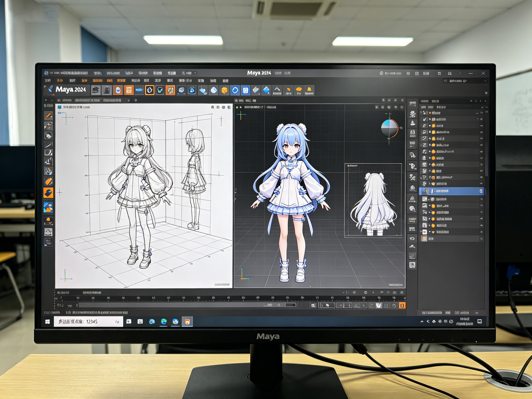Click the magnifier icon in right icon strip
The width and height of the screenshot is (532, 399).
click(x=413, y=155)
